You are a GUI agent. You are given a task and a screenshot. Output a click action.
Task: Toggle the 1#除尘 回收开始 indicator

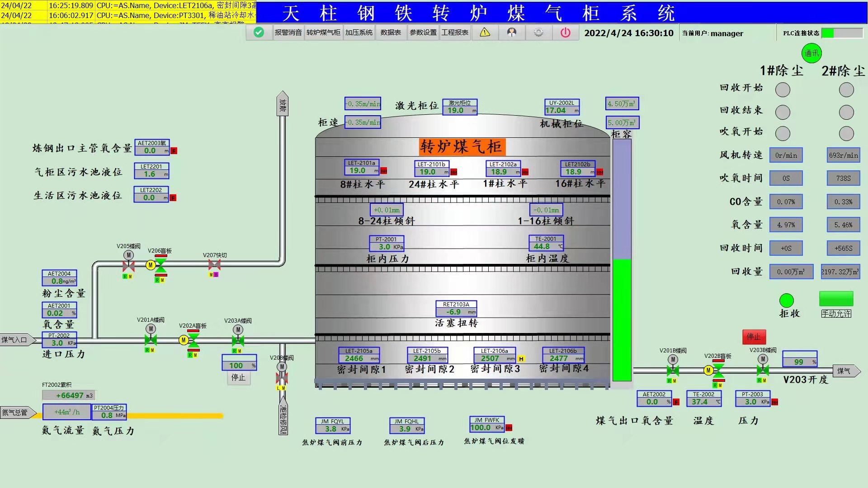pos(783,89)
